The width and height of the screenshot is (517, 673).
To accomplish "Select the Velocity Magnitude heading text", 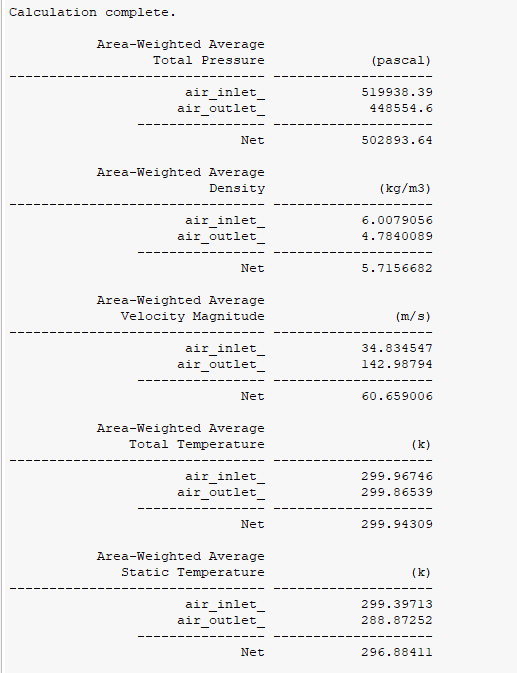I will point(192,316).
